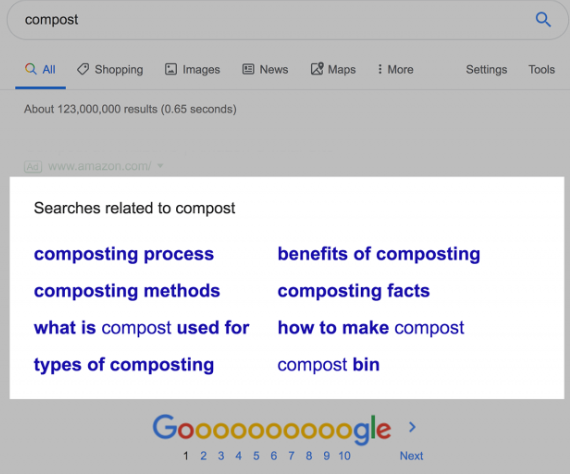Go to results page 2
Image resolution: width=570 pixels, height=474 pixels.
(204, 456)
